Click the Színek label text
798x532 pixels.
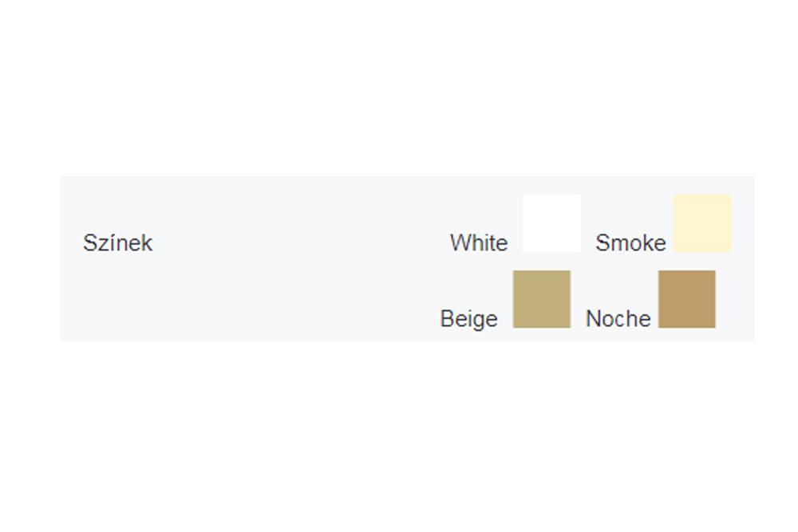click(117, 243)
